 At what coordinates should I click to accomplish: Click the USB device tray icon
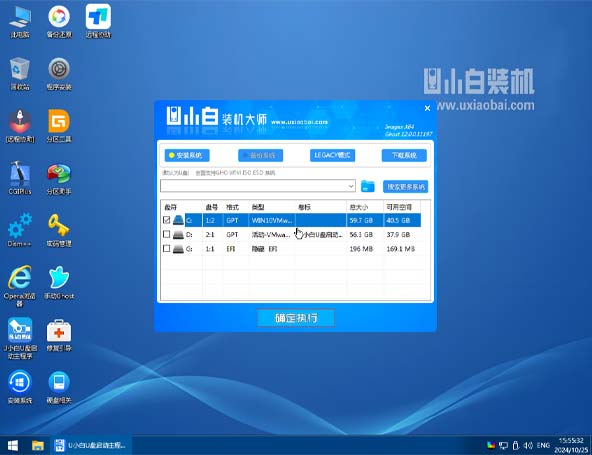pos(516,446)
